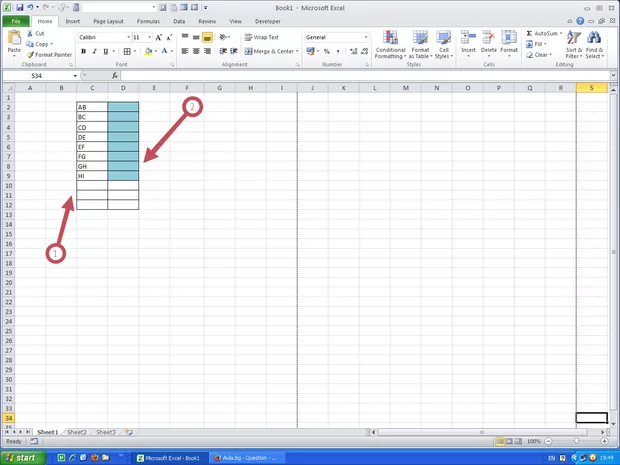620x465 pixels.
Task: Apply Accounting Number Format icon
Action: tap(310, 51)
